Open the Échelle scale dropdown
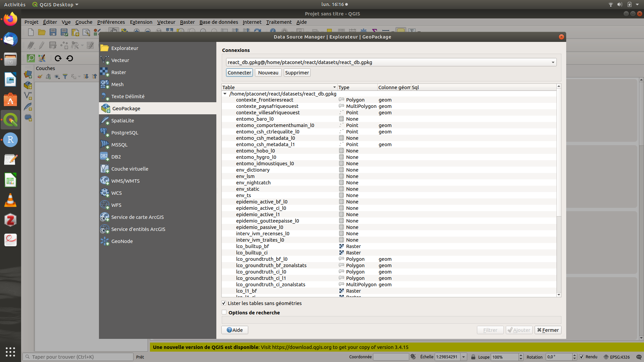This screenshot has width=644, height=362. [464, 357]
